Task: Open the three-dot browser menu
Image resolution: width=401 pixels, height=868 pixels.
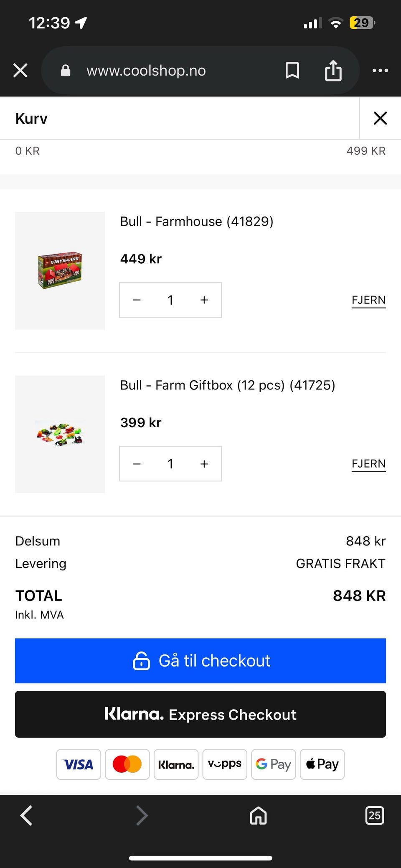Action: click(380, 71)
